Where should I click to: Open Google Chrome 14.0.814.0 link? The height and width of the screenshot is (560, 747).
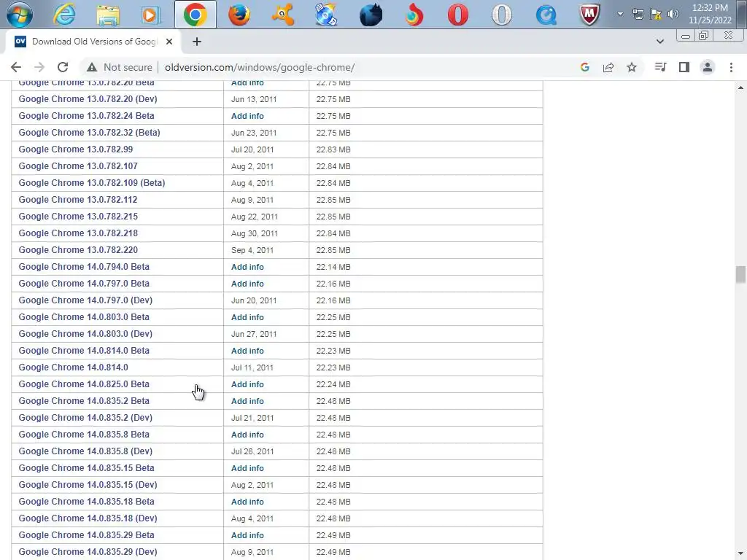point(74,367)
